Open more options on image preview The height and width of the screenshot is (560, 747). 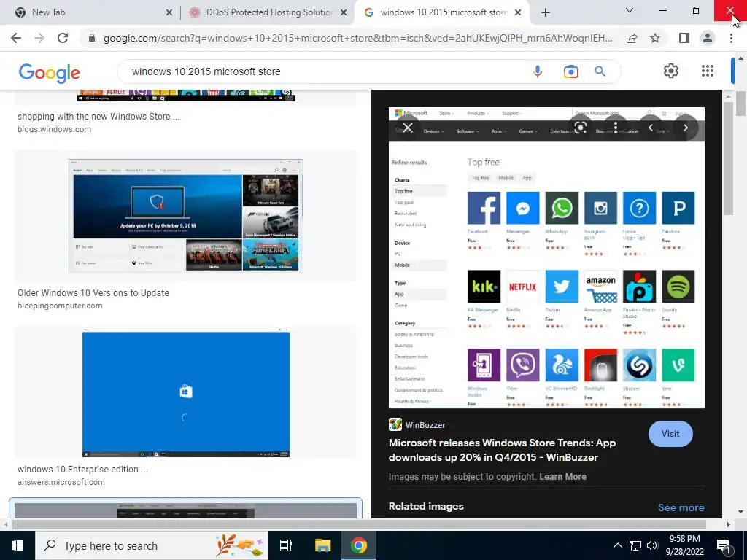[x=616, y=128]
